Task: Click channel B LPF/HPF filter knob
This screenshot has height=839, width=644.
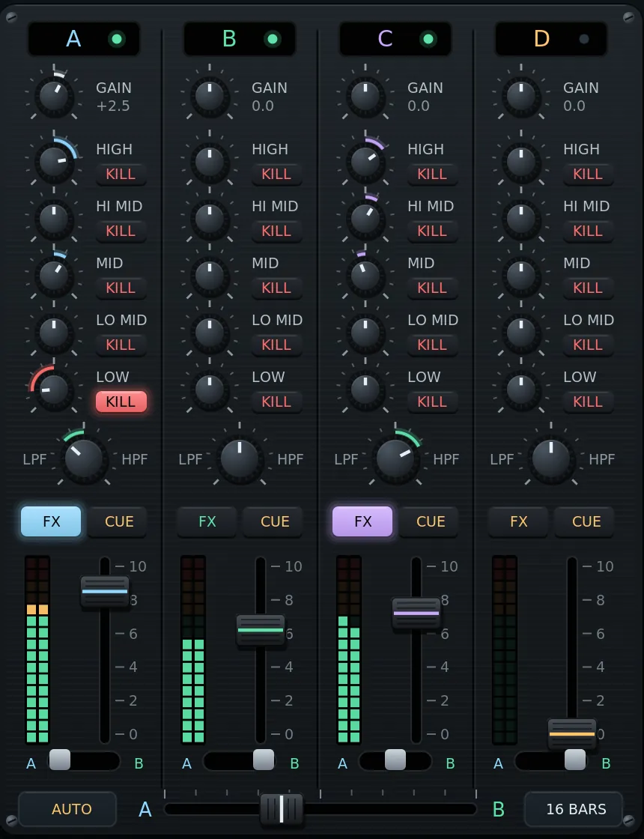Action: click(240, 460)
